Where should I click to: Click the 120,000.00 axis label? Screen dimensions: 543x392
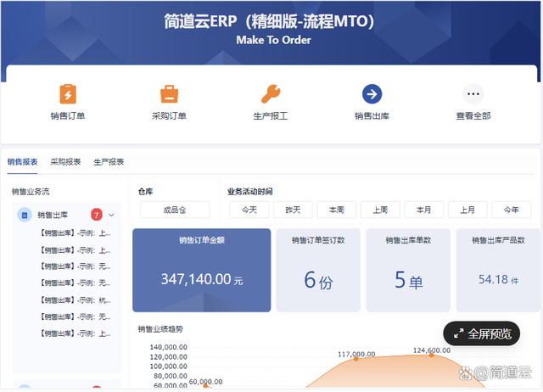point(168,356)
